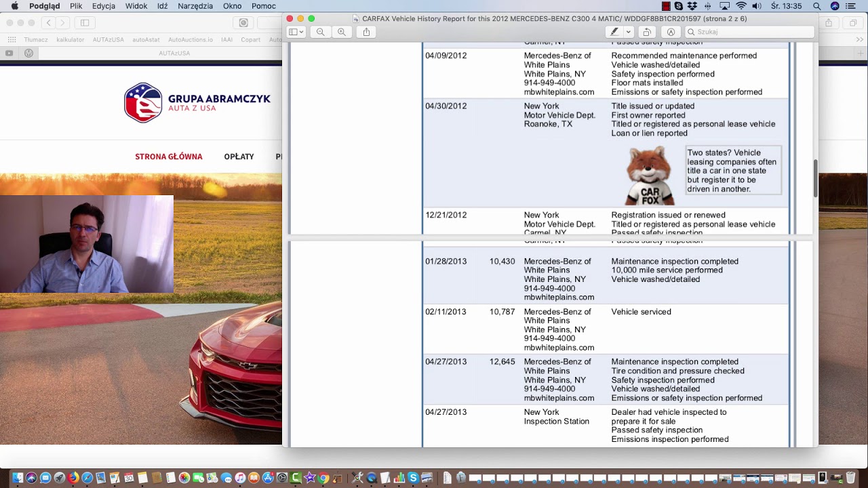Rotate the page with the rotate icon
The height and width of the screenshot is (488, 868).
click(647, 32)
